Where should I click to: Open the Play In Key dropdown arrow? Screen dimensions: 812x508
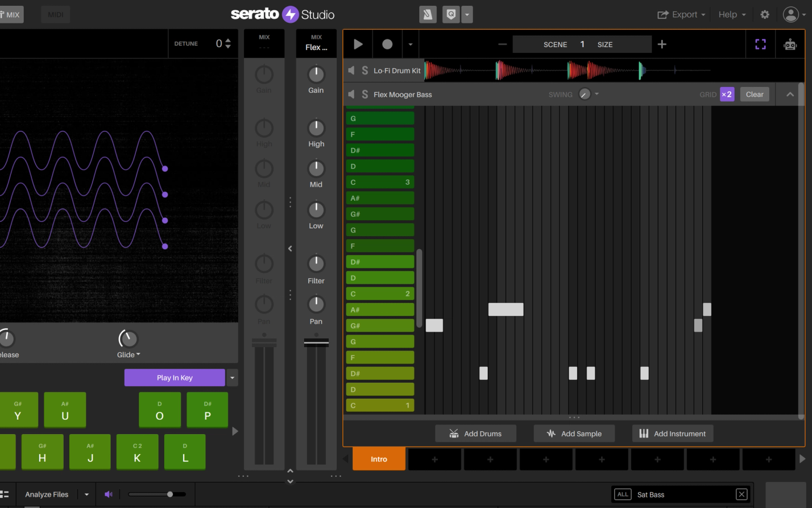click(x=232, y=377)
